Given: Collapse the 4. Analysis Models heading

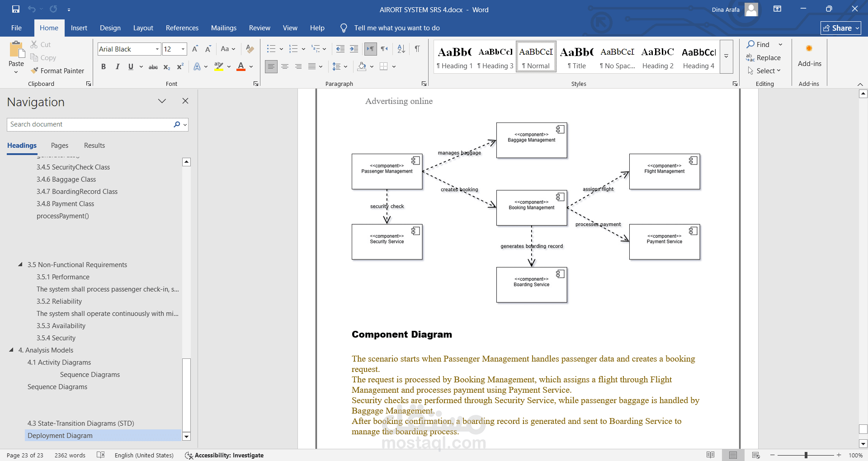Looking at the screenshot, I should click(11, 350).
